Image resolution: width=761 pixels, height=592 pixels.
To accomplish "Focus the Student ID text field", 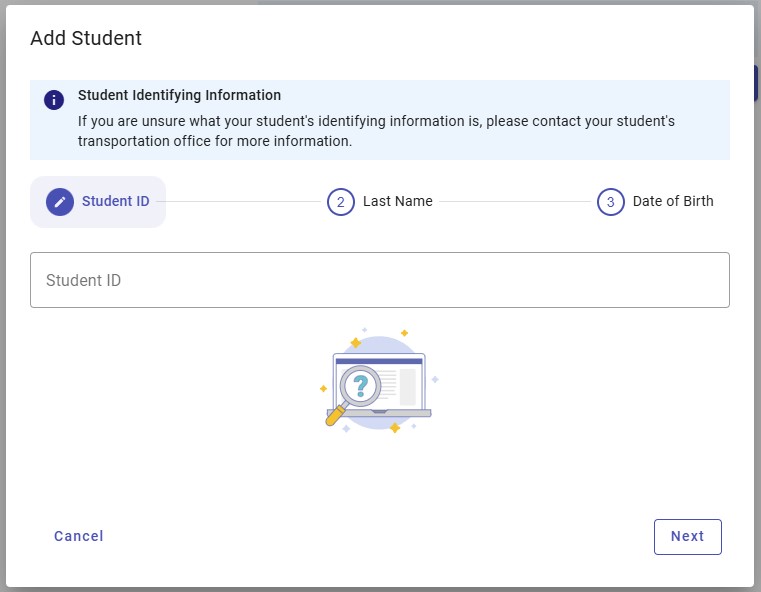I will click(380, 280).
